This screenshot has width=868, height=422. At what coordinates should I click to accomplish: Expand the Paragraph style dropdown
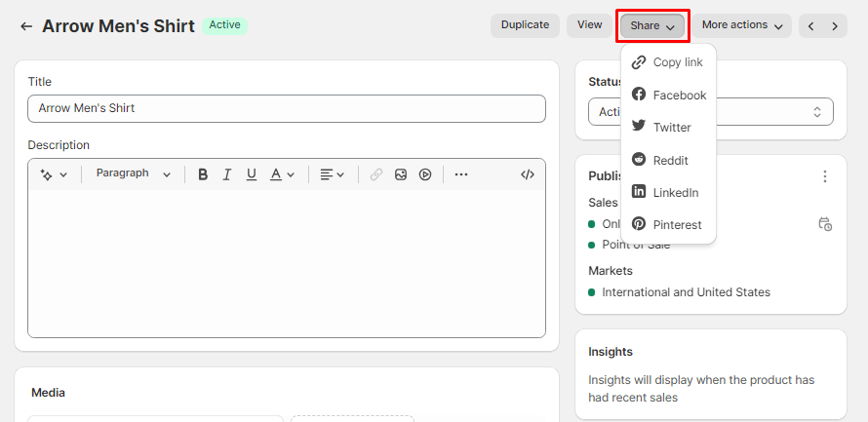click(133, 174)
